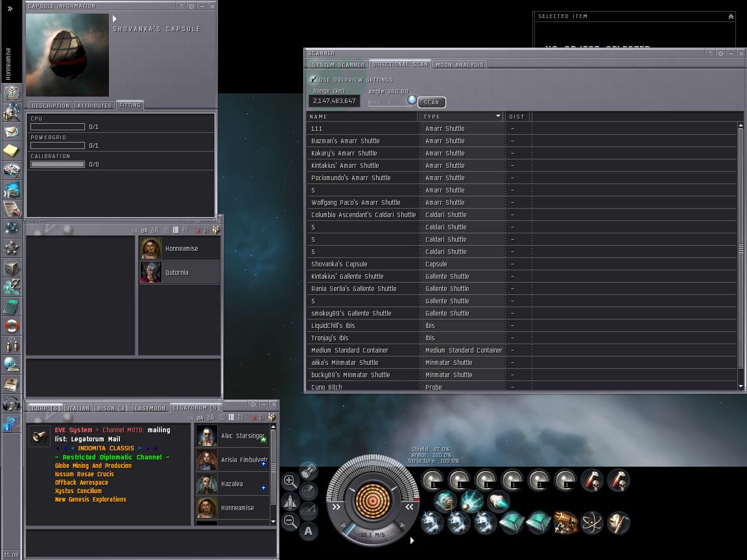Image resolution: width=747 pixels, height=560 pixels.
Task: Click the atom symbol module icon
Action: 591,523
